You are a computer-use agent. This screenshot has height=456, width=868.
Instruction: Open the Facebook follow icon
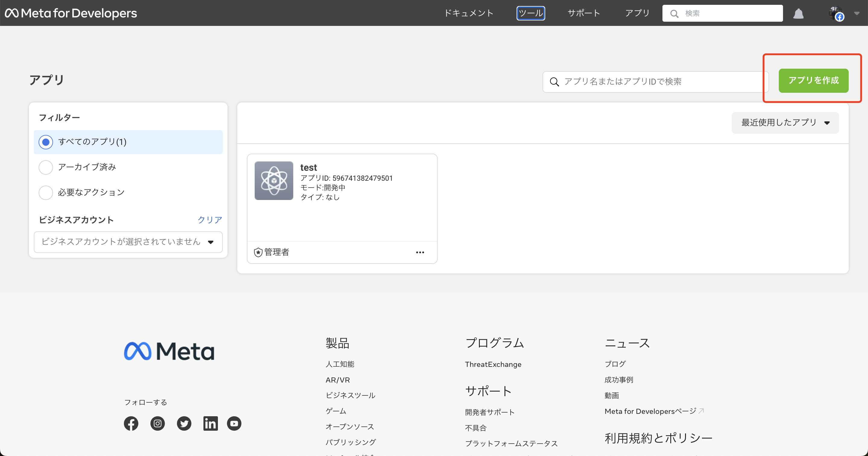[131, 423]
